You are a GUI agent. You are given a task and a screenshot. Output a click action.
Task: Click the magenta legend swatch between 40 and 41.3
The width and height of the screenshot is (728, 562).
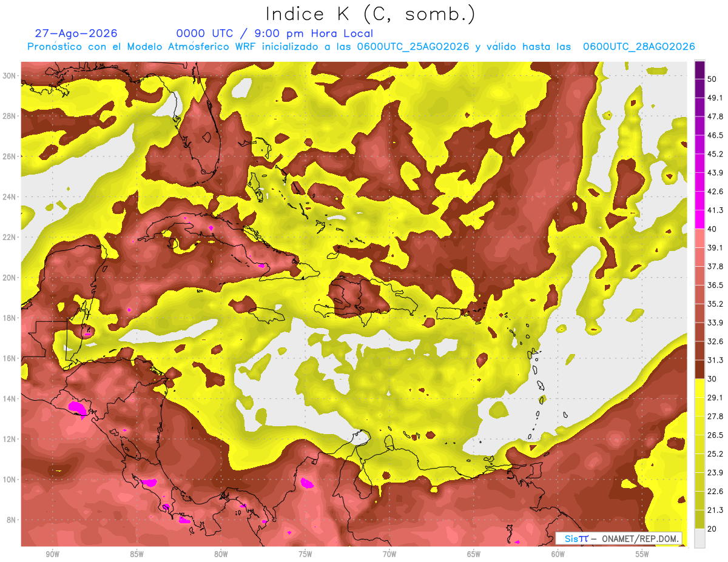(x=699, y=219)
